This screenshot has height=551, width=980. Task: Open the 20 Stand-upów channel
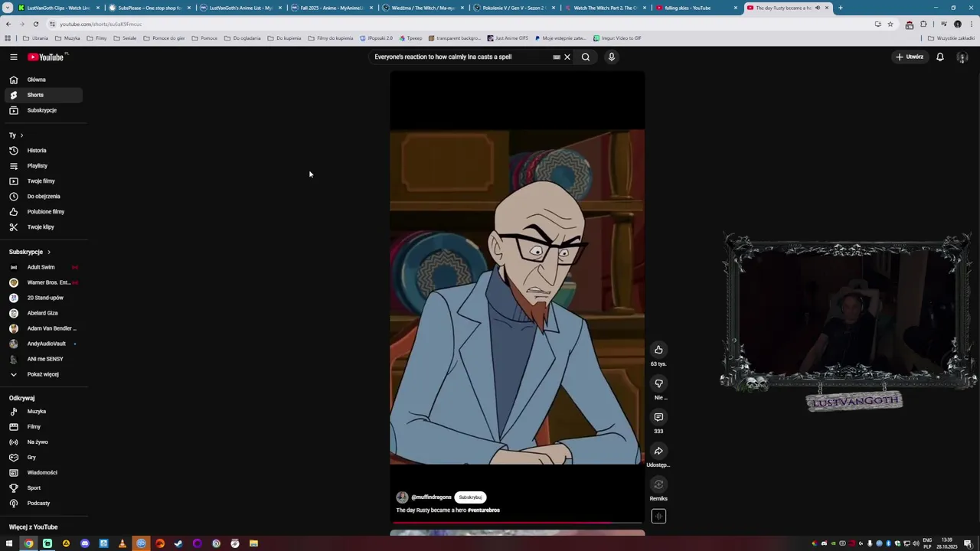click(43, 298)
